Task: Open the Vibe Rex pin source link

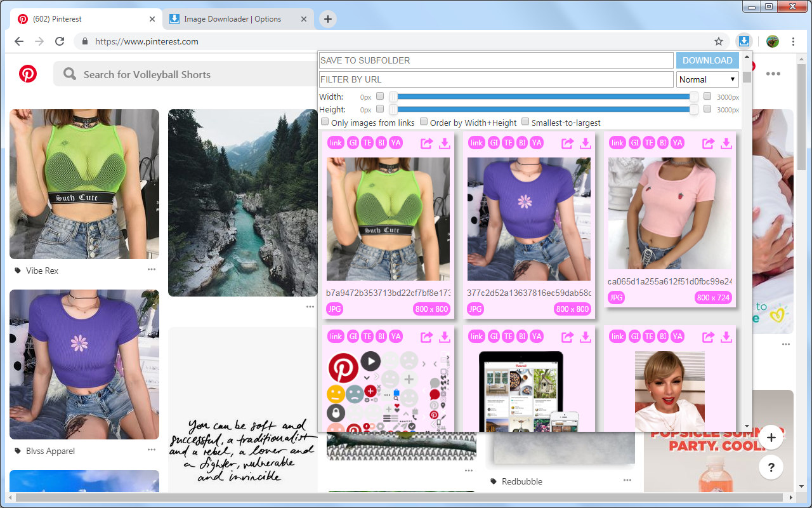Action: click(42, 271)
